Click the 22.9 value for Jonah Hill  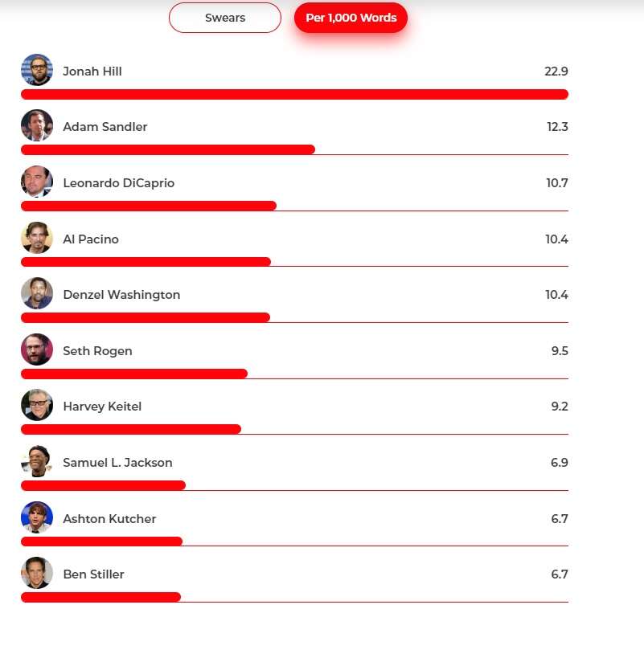pos(556,72)
